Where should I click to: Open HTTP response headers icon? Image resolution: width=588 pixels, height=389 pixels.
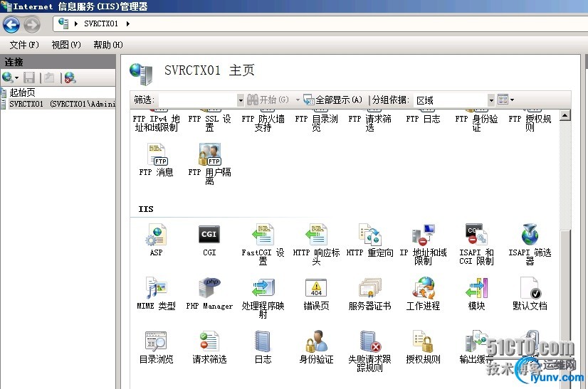[x=316, y=245]
